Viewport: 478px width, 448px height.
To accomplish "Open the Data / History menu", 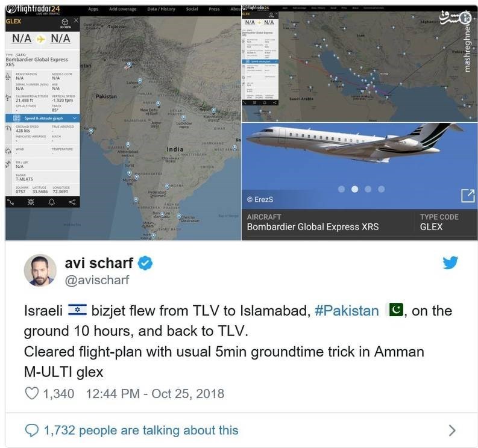I will [161, 9].
